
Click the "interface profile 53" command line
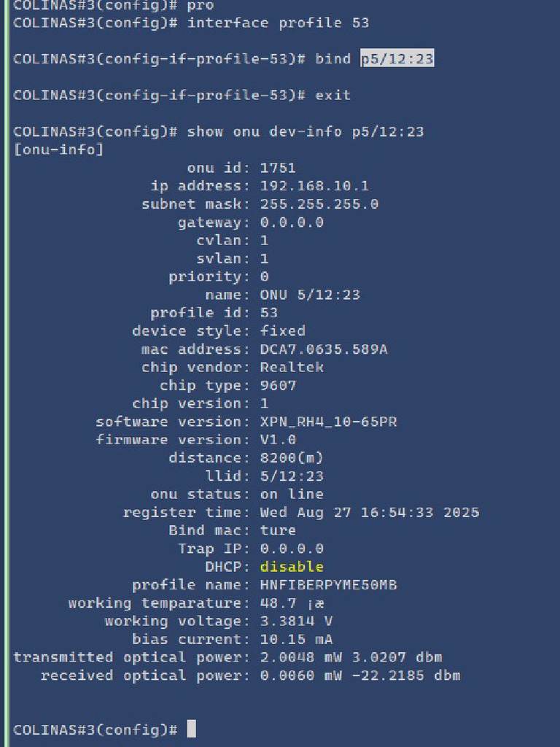[278, 23]
